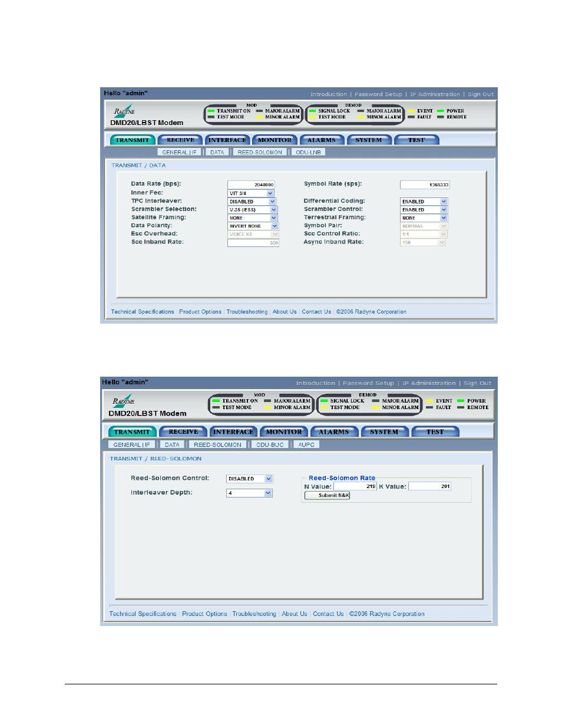Open REED-SOLOMON sub-tab beside ODU-LNB
Image resolution: width=562 pixels, height=728 pixels.
260,152
